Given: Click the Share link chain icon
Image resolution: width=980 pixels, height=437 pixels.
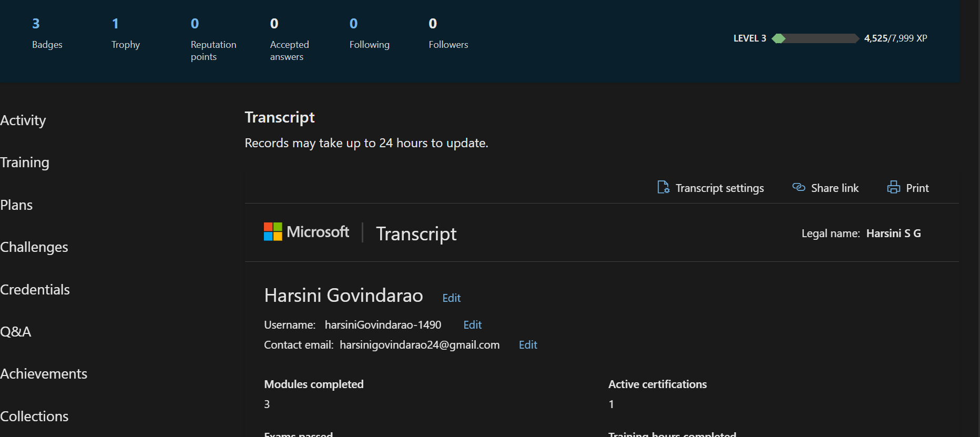Looking at the screenshot, I should [x=799, y=187].
